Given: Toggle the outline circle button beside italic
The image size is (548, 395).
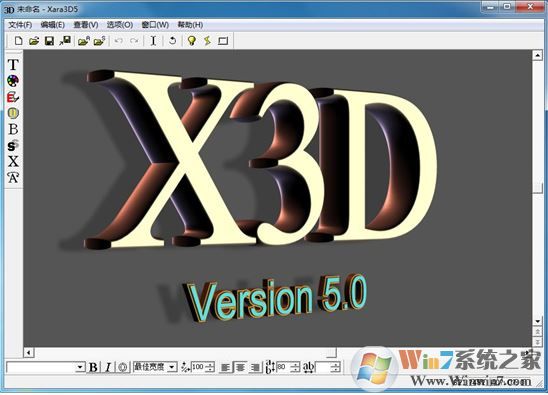Looking at the screenshot, I should click(123, 367).
